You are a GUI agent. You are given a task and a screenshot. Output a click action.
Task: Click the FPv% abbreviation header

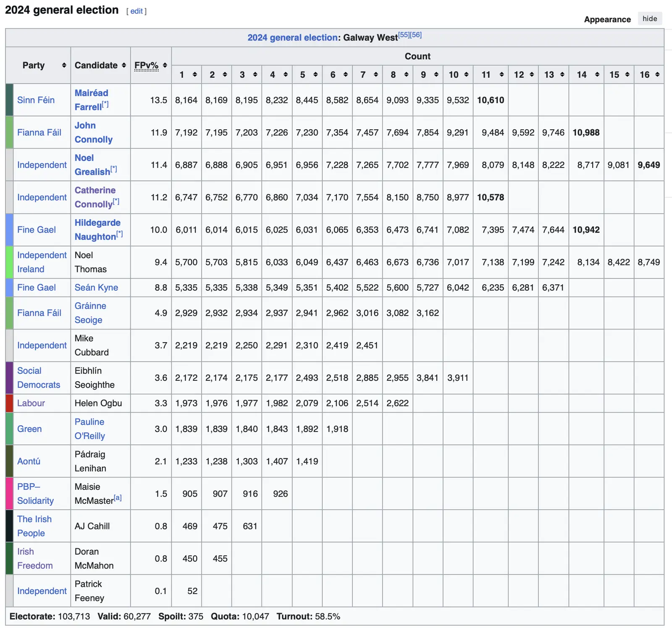pyautogui.click(x=146, y=65)
